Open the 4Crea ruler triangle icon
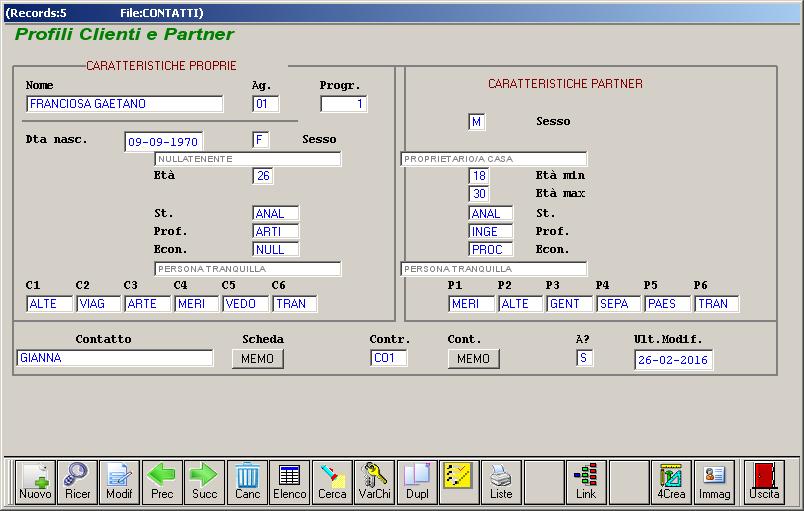Viewport: 804px width, 511px height. tap(671, 482)
